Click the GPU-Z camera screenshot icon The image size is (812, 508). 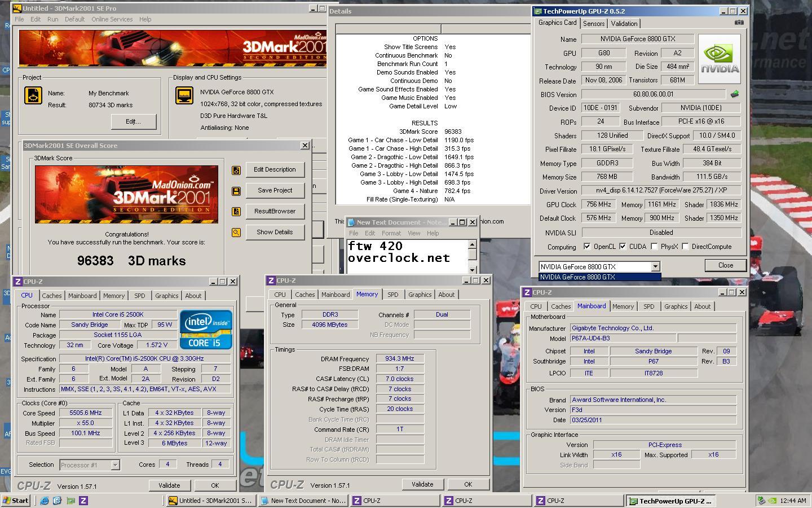[x=739, y=23]
